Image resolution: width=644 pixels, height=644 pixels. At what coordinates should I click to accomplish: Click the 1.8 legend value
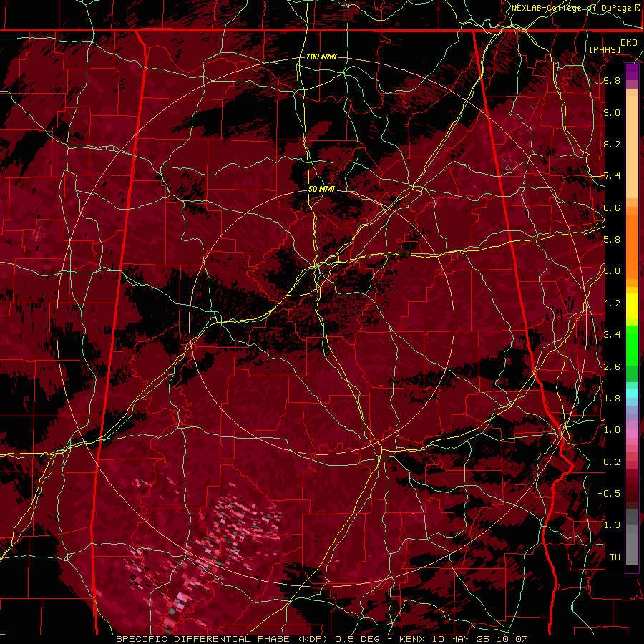coord(612,399)
